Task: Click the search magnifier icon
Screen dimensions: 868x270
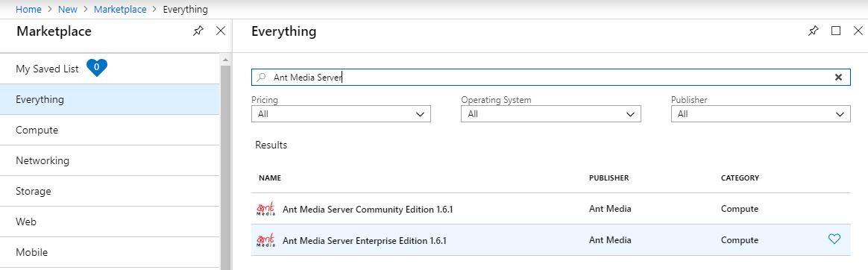Action: [x=261, y=78]
